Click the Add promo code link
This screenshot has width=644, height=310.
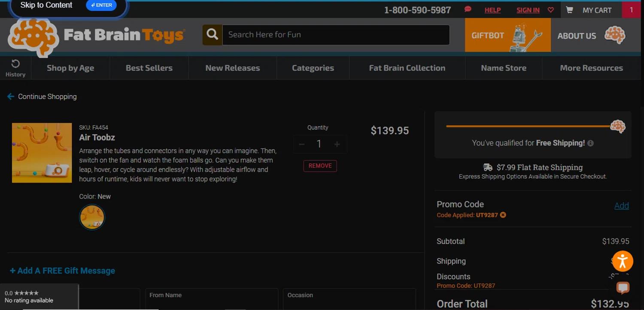point(621,206)
